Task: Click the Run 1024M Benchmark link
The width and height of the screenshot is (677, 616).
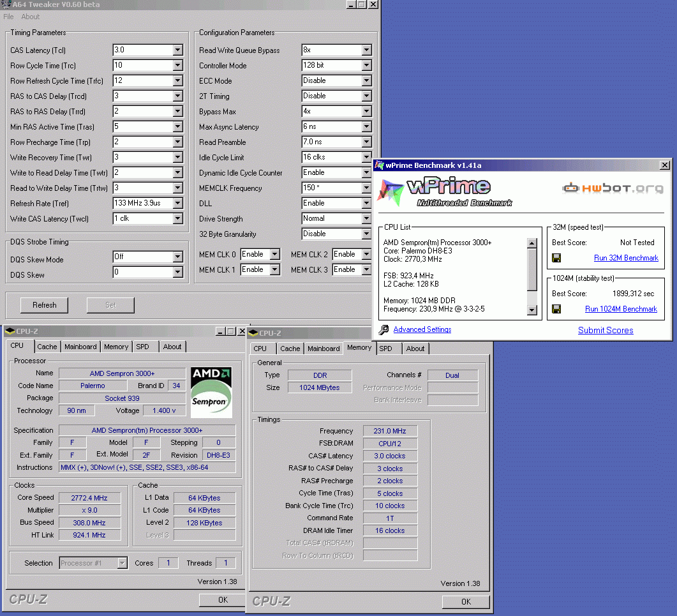Action: point(621,309)
